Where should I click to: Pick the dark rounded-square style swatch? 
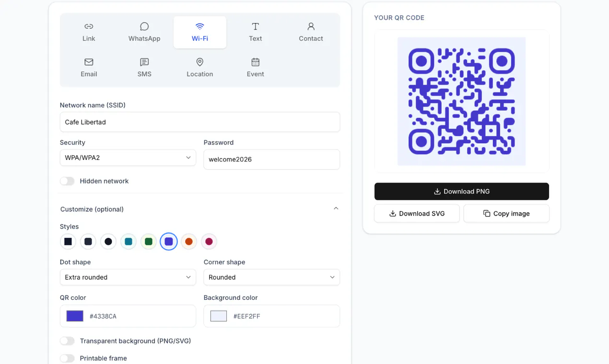(88, 241)
